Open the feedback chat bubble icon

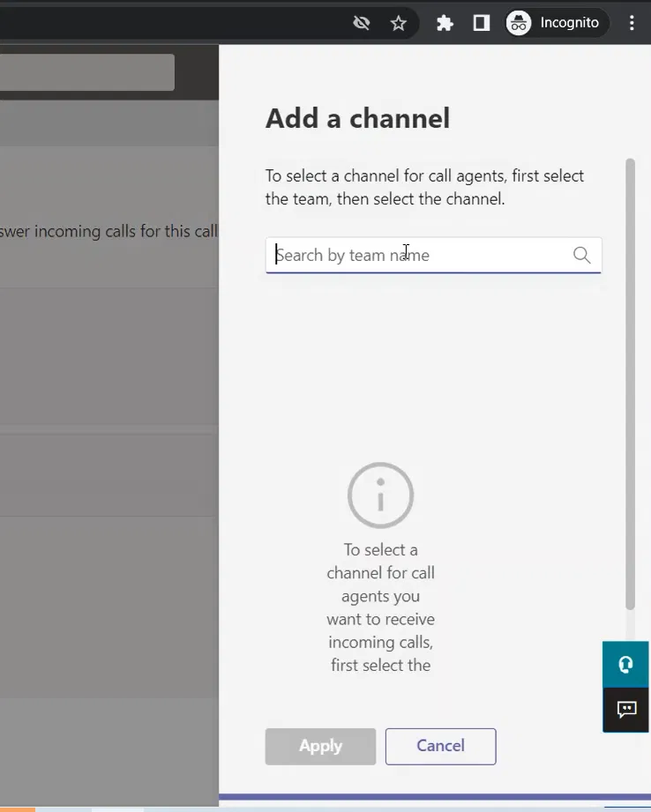pos(626,710)
